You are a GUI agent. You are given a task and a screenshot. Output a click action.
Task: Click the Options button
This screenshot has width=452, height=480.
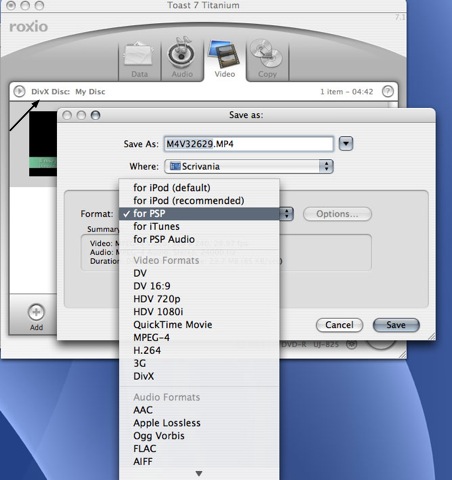pos(337,214)
